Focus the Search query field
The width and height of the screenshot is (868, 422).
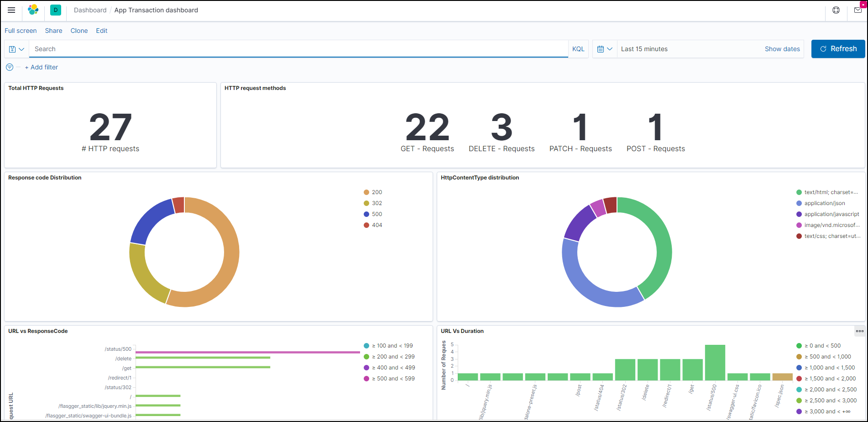[298, 49]
